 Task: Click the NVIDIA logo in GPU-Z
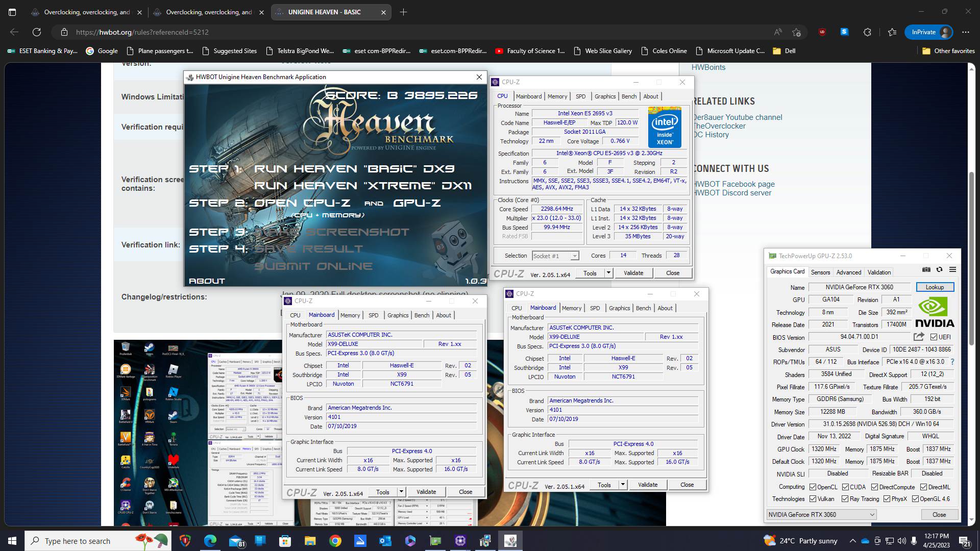click(x=935, y=312)
